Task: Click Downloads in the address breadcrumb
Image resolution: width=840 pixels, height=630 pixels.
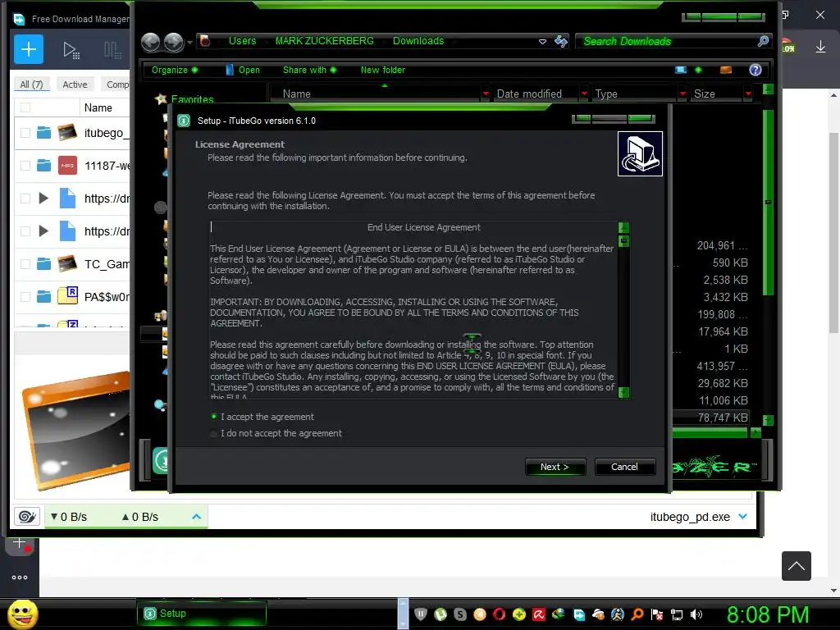Action: (x=418, y=41)
